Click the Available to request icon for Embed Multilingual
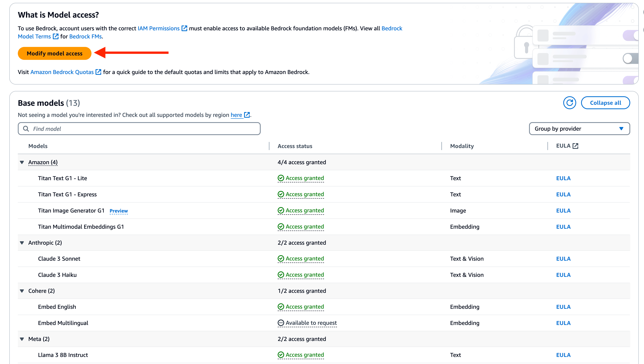 (x=281, y=323)
